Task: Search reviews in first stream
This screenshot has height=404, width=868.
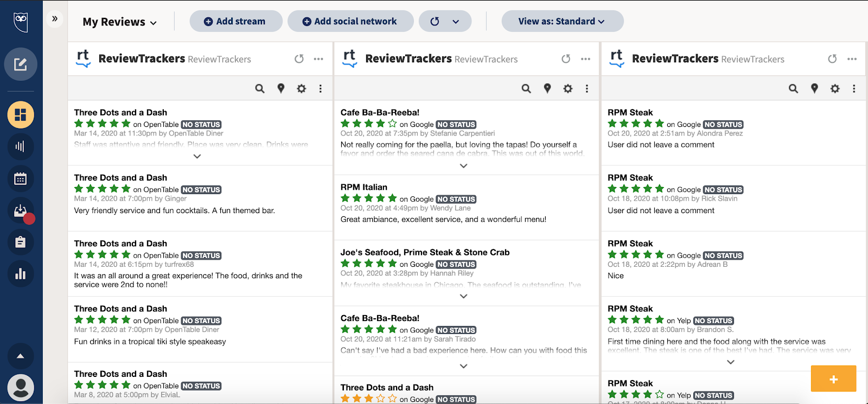Action: [x=260, y=88]
